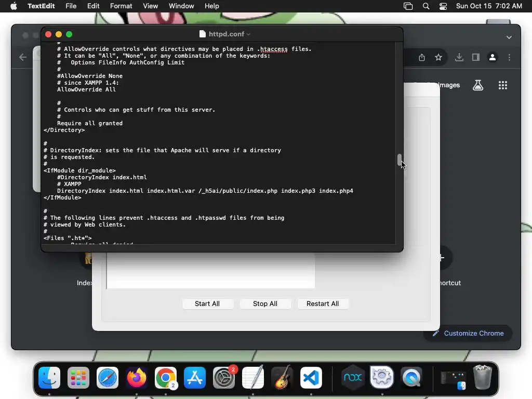Open the View menu

pyautogui.click(x=150, y=6)
